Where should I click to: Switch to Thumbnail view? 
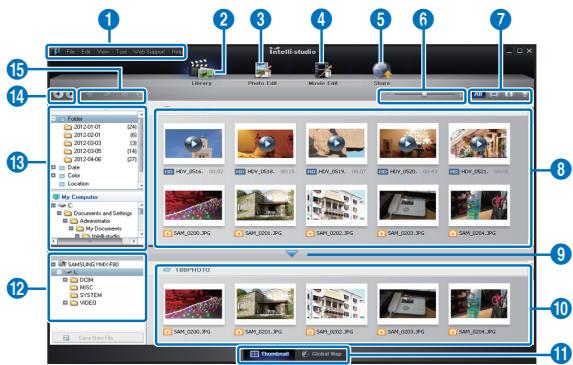point(269,354)
